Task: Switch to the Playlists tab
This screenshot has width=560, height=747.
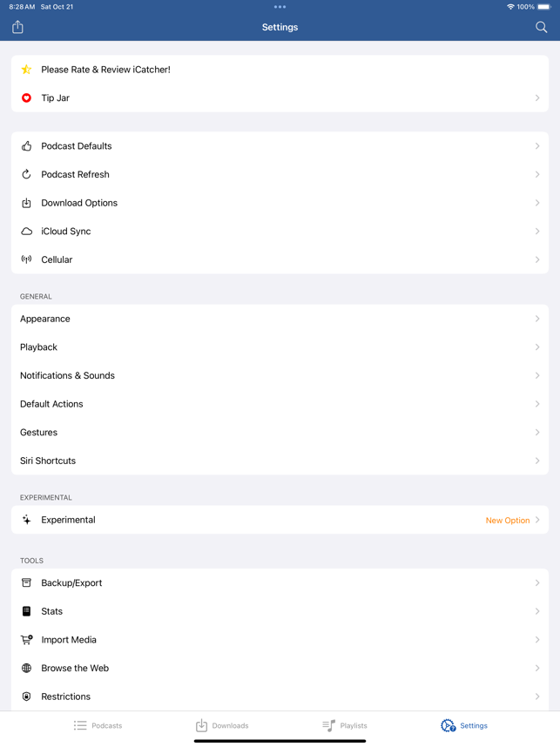Action: click(x=345, y=725)
